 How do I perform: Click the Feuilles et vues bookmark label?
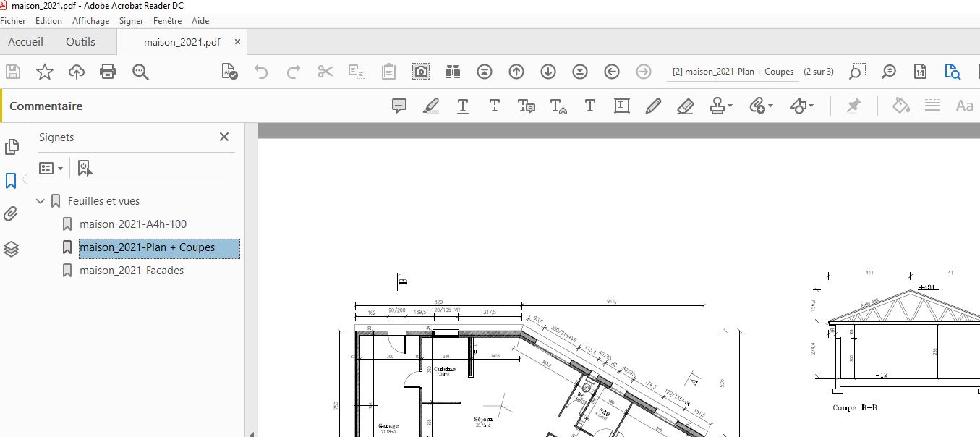tap(104, 201)
